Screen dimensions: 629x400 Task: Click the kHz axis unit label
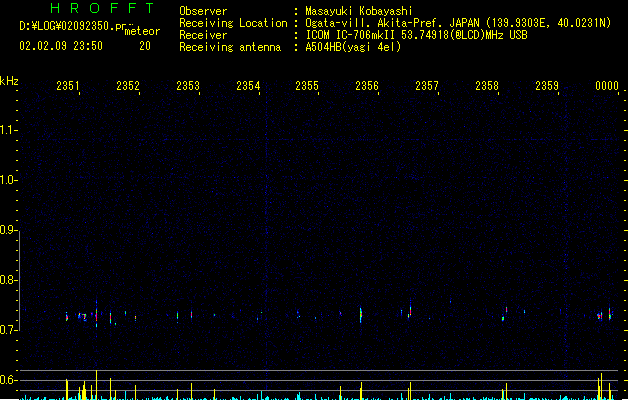pos(9,81)
